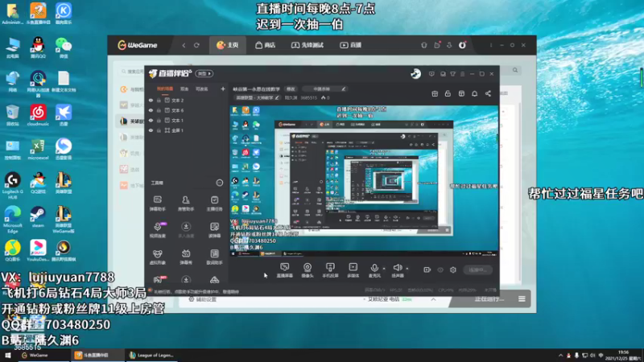The width and height of the screenshot is (644, 362).
Task: Collapse the 工具箱 toolbox section
Action: 220,183
